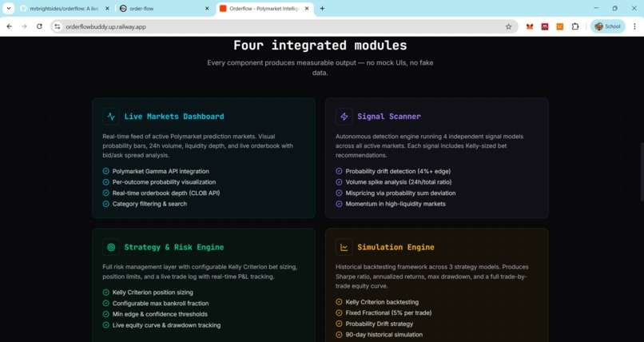This screenshot has width=644, height=342.
Task: Click the Simulation Engine heading
Action: click(396, 247)
